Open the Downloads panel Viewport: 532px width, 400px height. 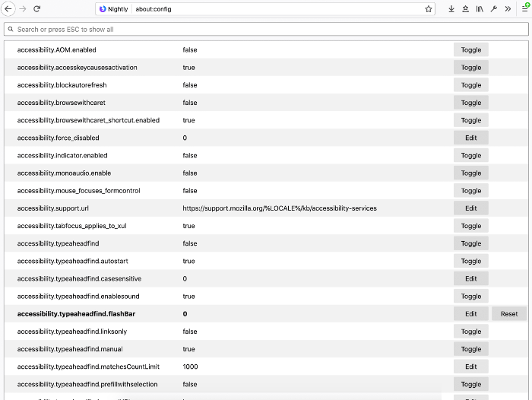click(451, 9)
